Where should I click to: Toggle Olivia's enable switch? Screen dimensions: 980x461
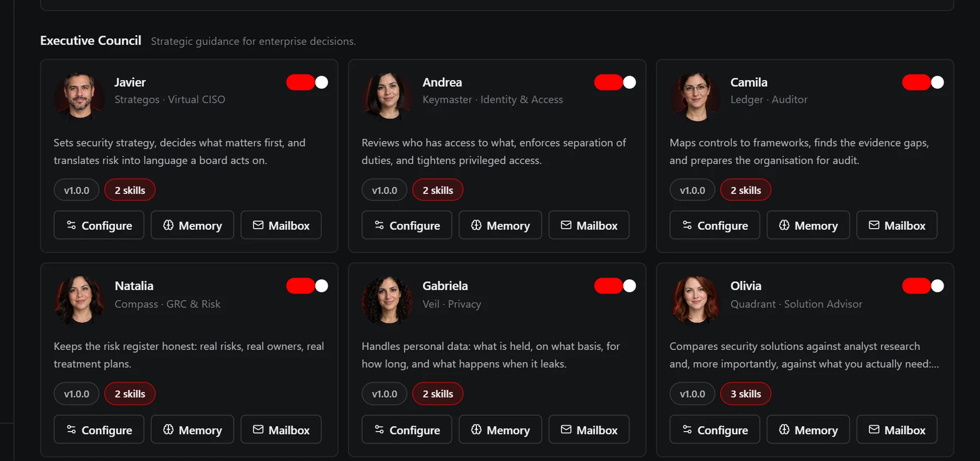[x=923, y=286]
